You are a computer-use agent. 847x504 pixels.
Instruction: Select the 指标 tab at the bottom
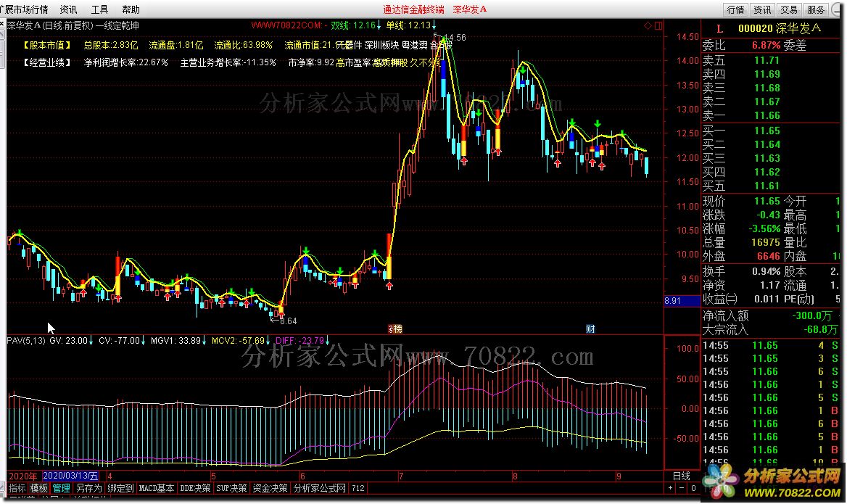pyautogui.click(x=17, y=488)
